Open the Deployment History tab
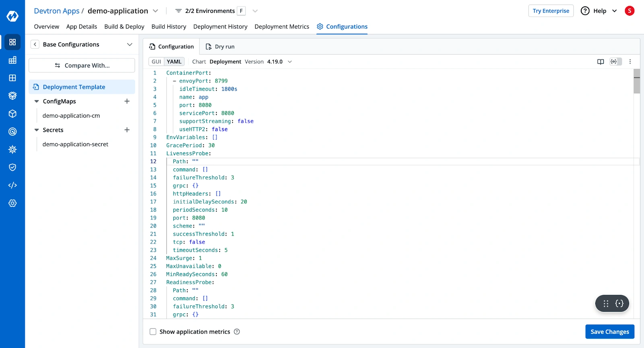644x348 pixels. [x=220, y=27]
